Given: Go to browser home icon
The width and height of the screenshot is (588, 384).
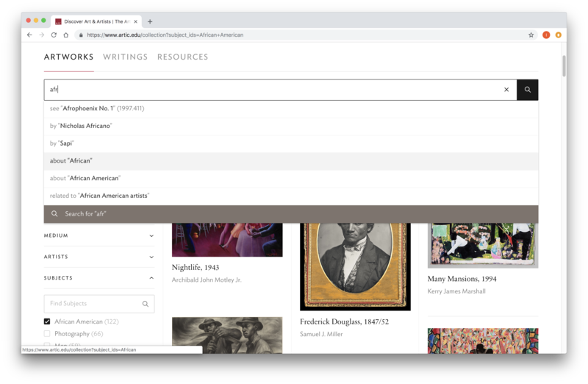Looking at the screenshot, I should coord(66,35).
